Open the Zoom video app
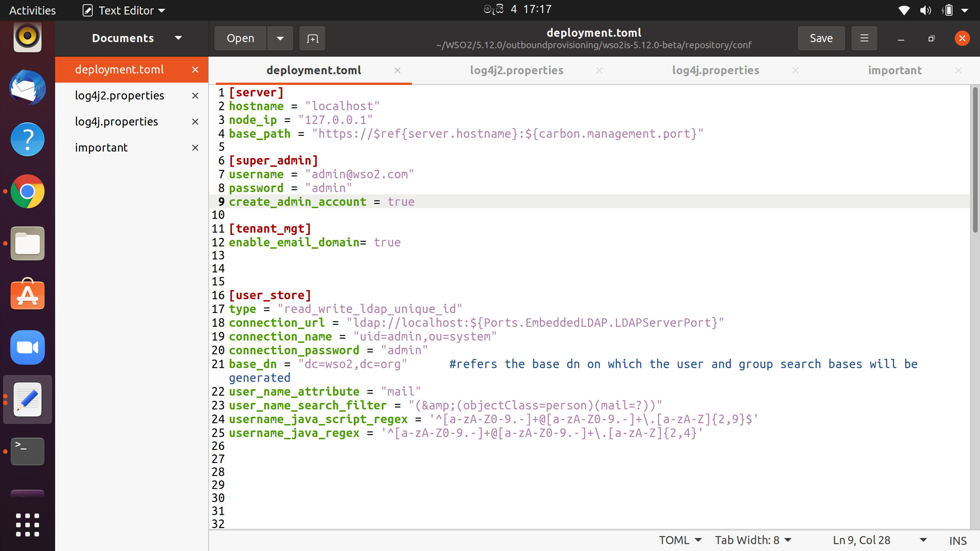The image size is (980, 551). coord(27,347)
